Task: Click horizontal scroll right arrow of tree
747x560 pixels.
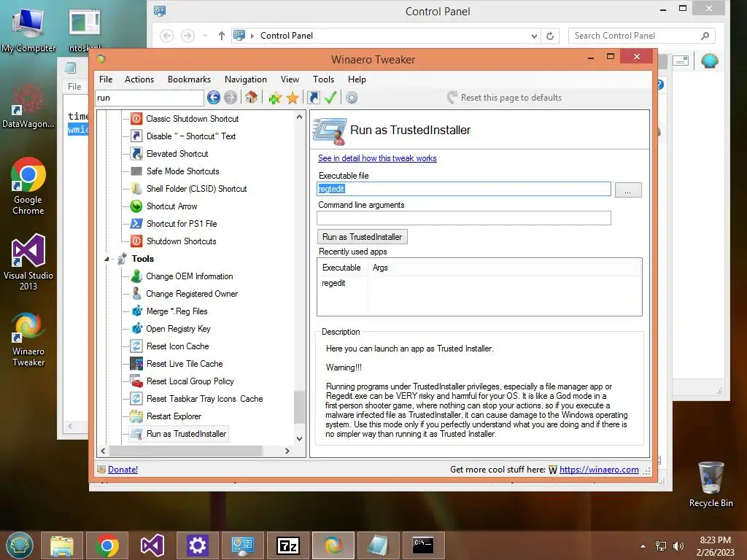Action: pyautogui.click(x=287, y=451)
